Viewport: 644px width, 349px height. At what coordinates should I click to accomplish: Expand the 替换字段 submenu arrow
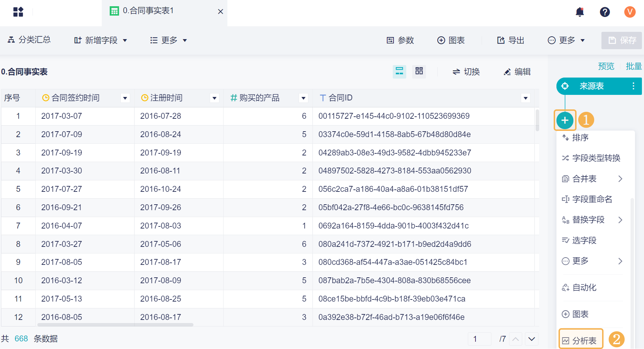coord(620,220)
